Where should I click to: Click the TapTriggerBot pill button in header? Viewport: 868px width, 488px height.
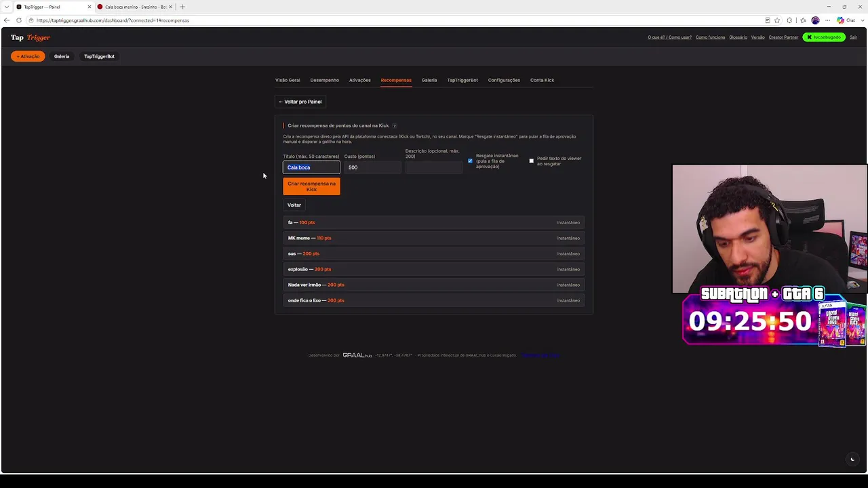coord(99,56)
